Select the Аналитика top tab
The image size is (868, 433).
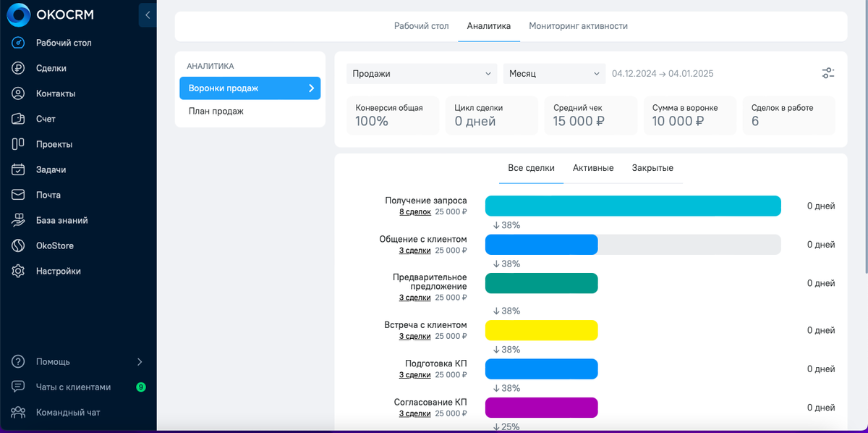coord(489,26)
